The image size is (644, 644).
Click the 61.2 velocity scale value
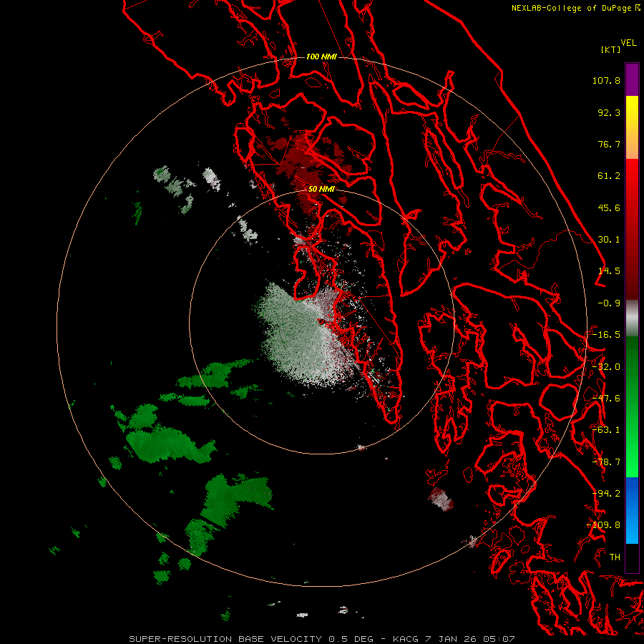[609, 176]
